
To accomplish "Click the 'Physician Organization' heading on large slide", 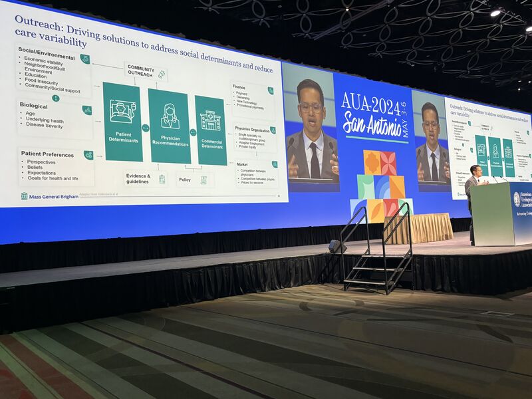I will (x=253, y=129).
